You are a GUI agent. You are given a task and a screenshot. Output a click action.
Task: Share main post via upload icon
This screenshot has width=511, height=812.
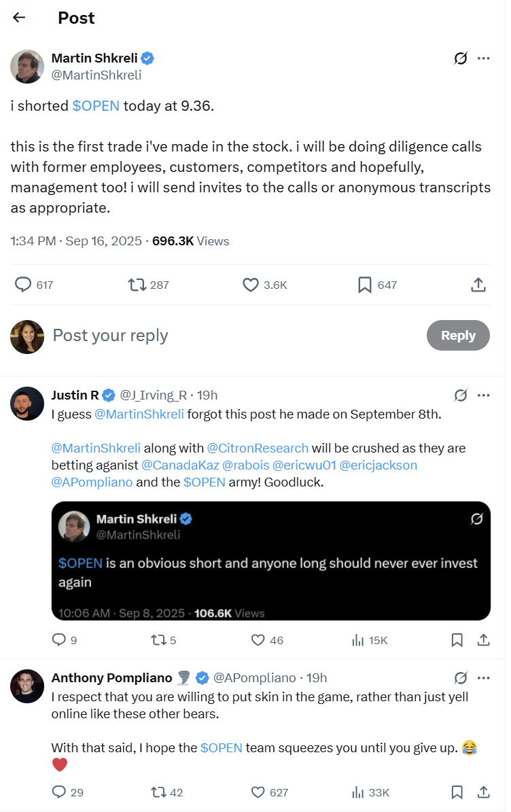coord(478,285)
